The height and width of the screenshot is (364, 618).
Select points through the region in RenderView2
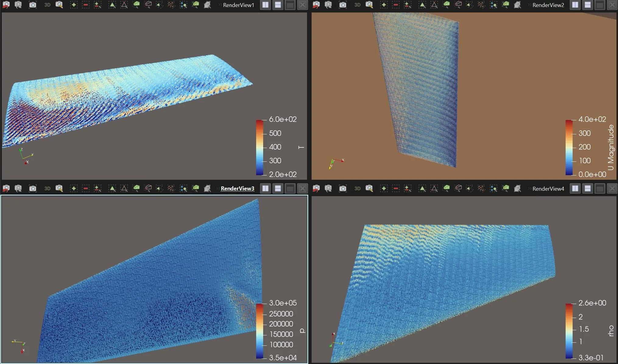459,5
